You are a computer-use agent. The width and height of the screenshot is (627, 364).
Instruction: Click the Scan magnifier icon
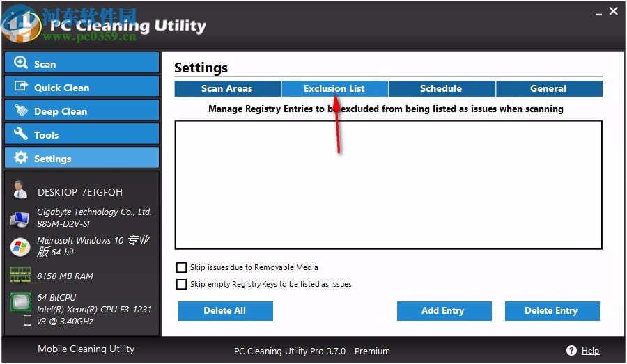coord(20,63)
